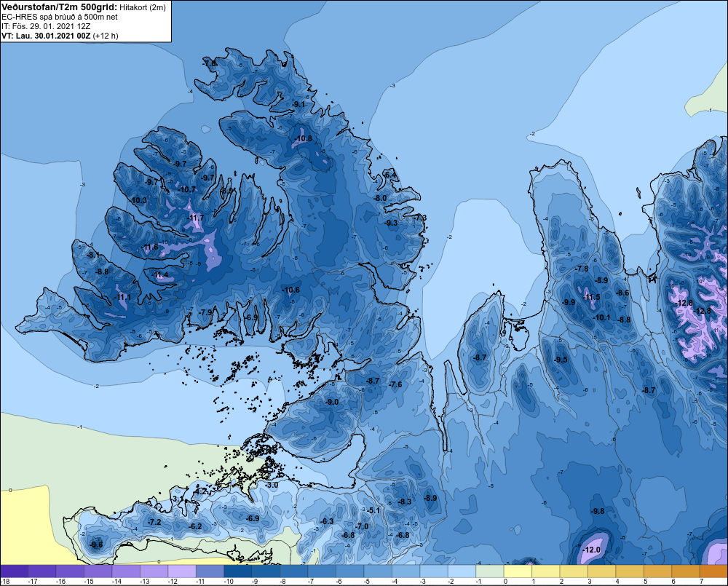Click the -5.1 temperature label
The width and height of the screenshot is (728, 586).
tap(373, 510)
